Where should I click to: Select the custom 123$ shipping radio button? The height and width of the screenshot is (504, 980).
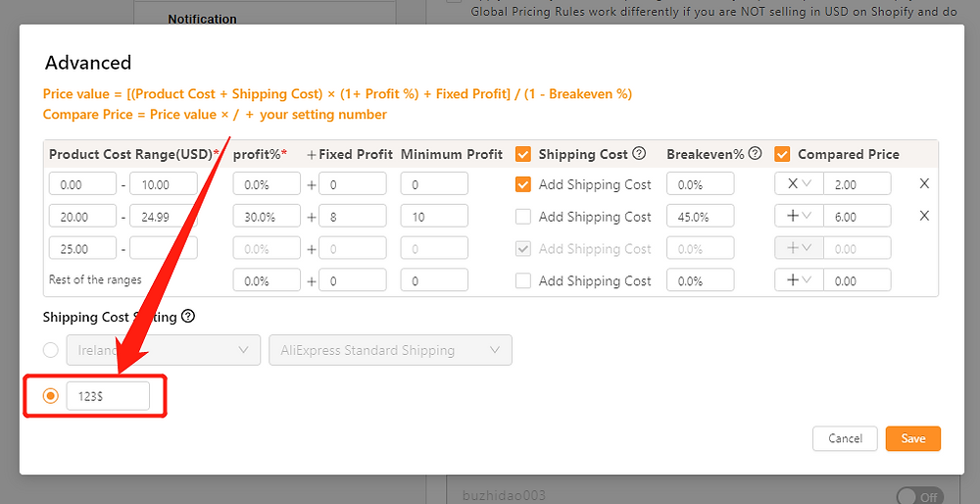(x=51, y=396)
